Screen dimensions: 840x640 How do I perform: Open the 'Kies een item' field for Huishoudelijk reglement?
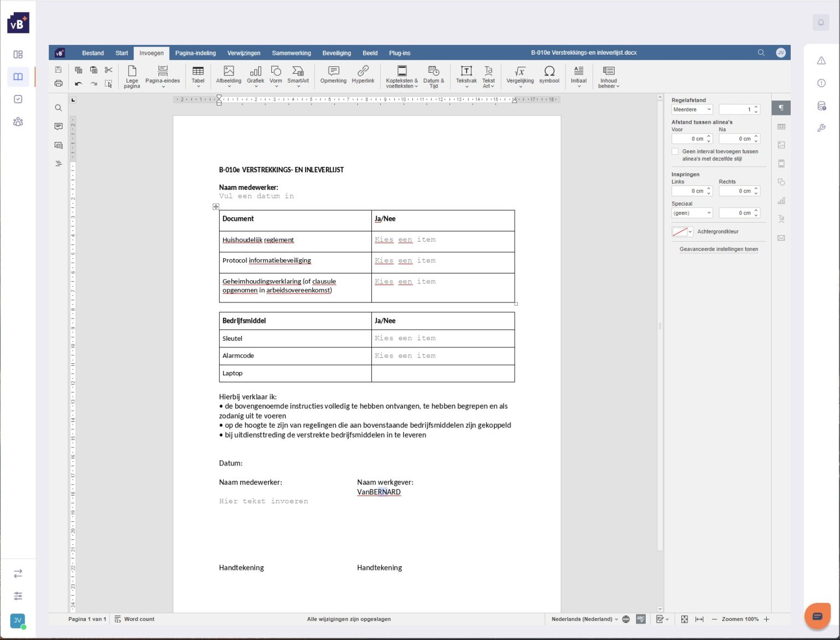[405, 240]
